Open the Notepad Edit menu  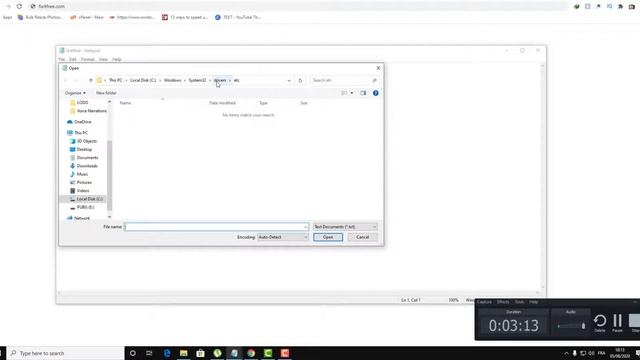(x=73, y=60)
